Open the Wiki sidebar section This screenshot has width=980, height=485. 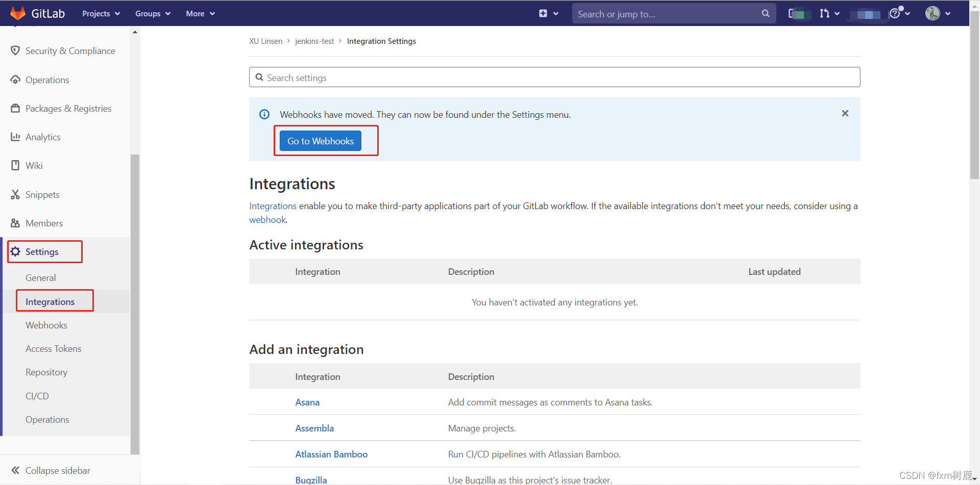tap(34, 166)
